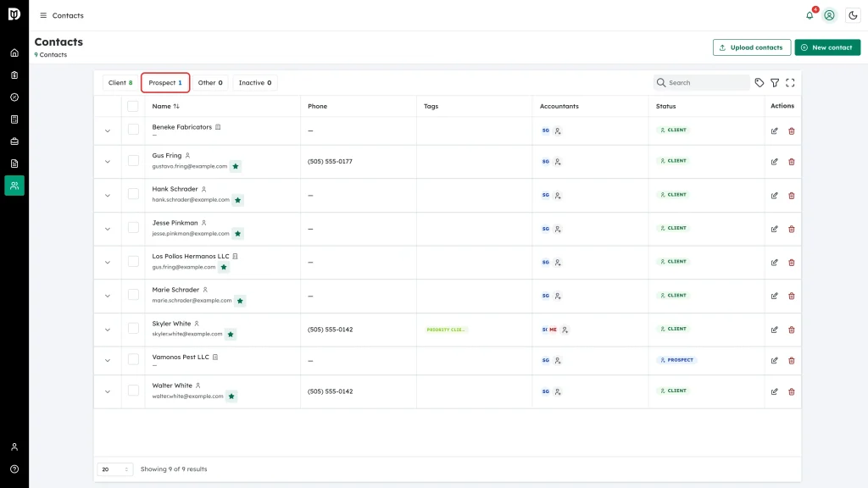Open the rows-per-page 20 dropdown
Screen dimensions: 868x488
[x=115, y=469]
